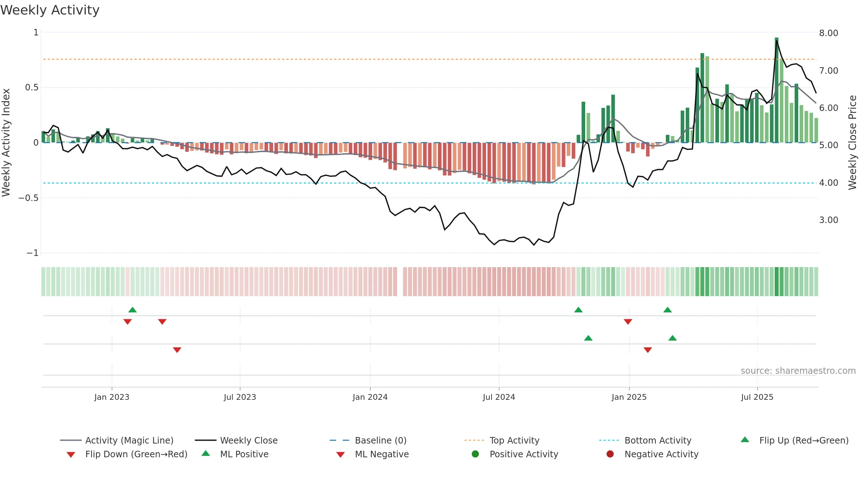Image resolution: width=868 pixels, height=488 pixels.
Task: Click the −0.5 activity index tick
Action: click(x=28, y=198)
